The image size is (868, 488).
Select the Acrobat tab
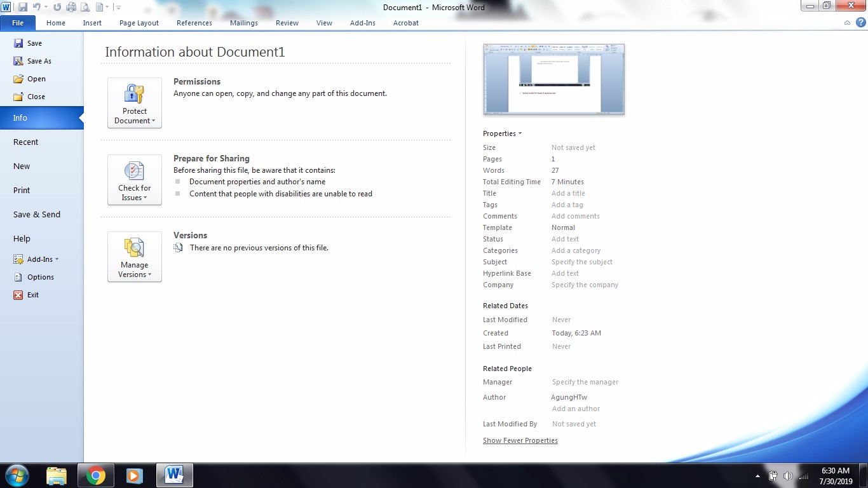tap(406, 23)
